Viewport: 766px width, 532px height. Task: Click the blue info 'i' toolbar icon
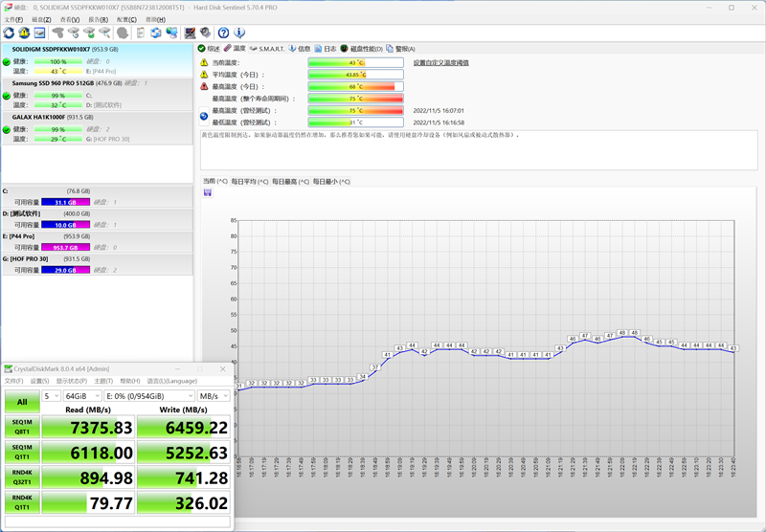(x=239, y=33)
